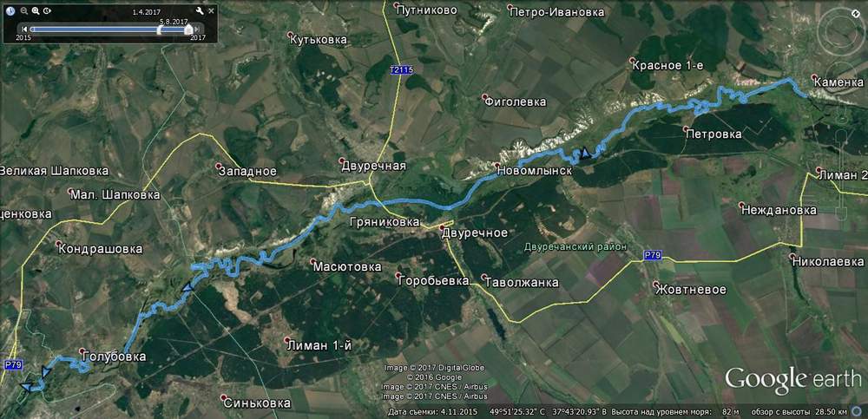The image size is (868, 419).
Task: Click the P79 road shield near Жовтневое
Action: [x=653, y=255]
